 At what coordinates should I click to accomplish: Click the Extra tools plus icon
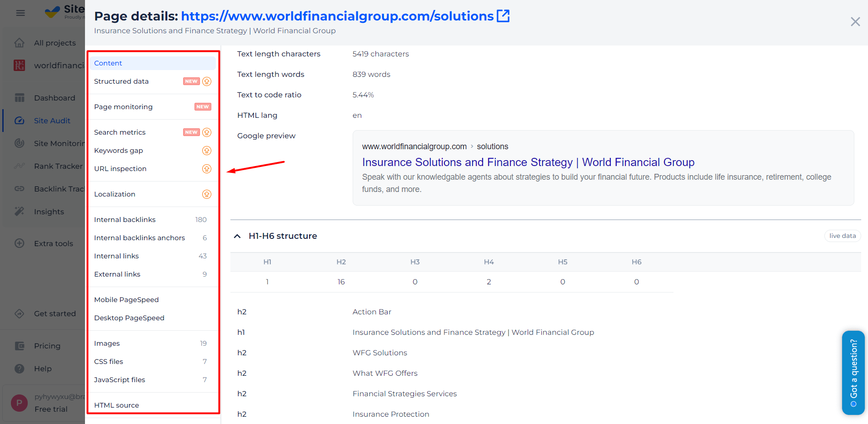(19, 243)
